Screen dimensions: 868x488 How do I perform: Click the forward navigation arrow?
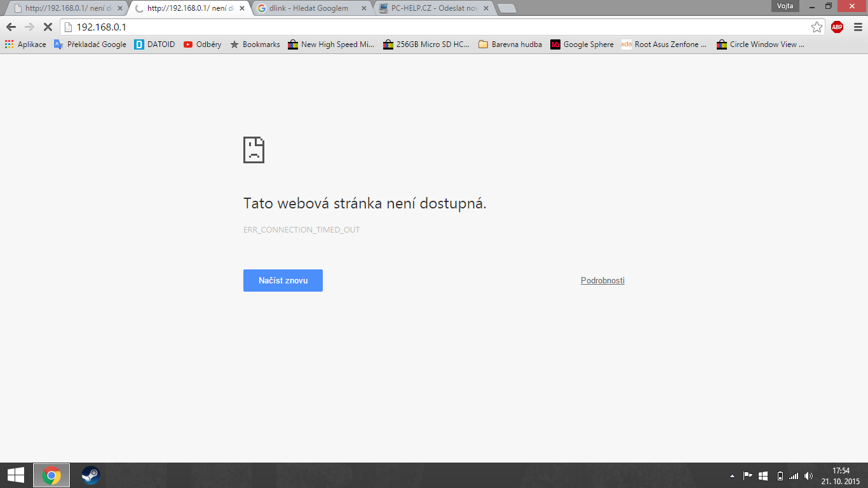[29, 27]
